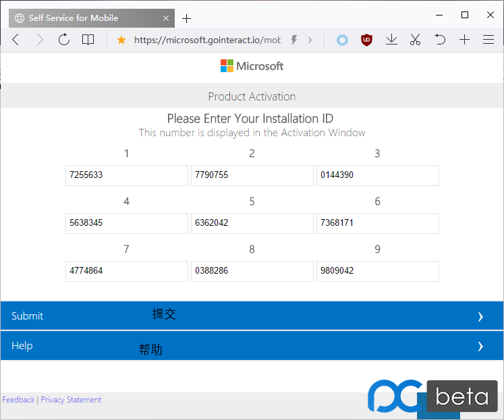Click installation ID field 7 containing 4774864
Screen dimensions: 504x420
[127, 271]
